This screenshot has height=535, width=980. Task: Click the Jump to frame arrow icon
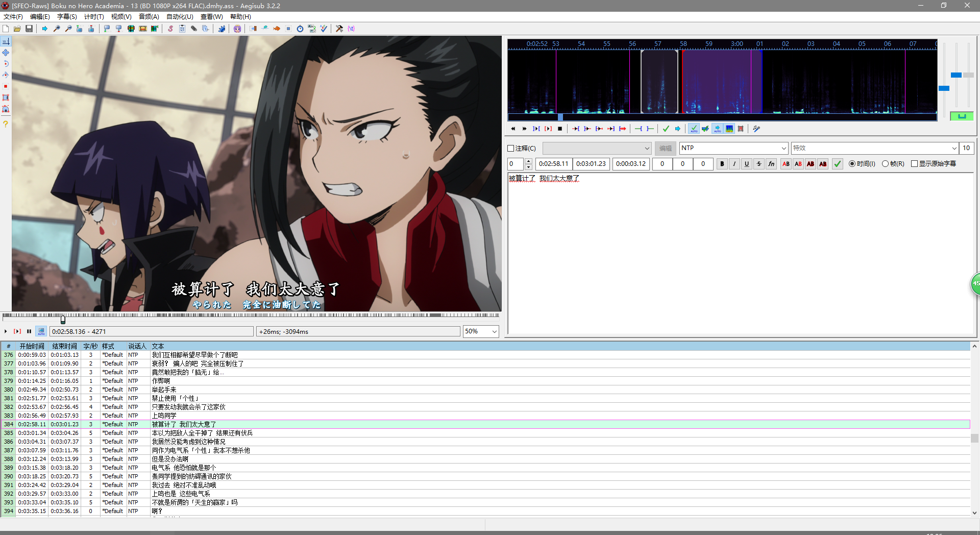click(x=45, y=29)
